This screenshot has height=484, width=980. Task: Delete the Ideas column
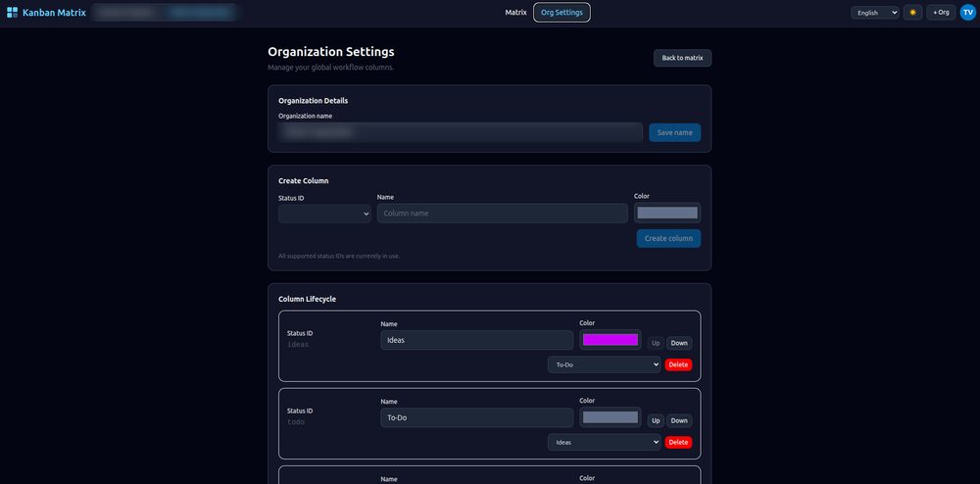tap(678, 364)
